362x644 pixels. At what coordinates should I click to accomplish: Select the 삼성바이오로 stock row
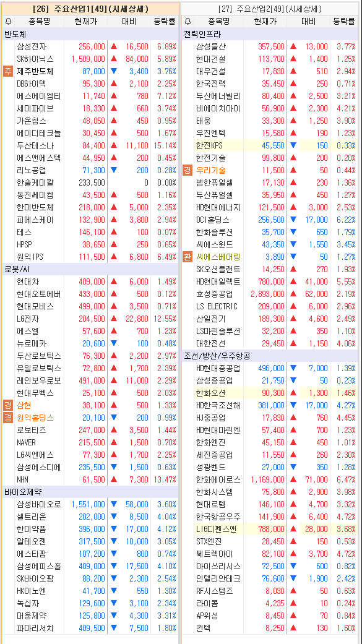[90, 504]
